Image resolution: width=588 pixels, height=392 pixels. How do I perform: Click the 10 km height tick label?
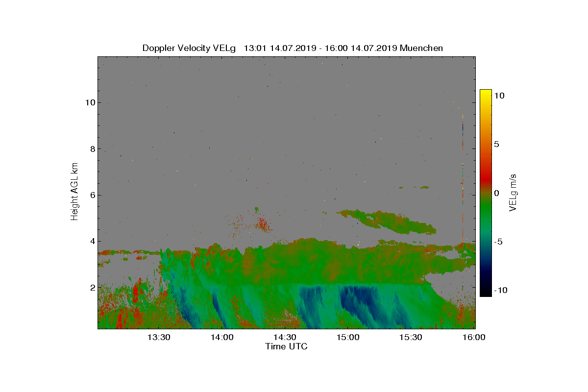pyautogui.click(x=89, y=102)
